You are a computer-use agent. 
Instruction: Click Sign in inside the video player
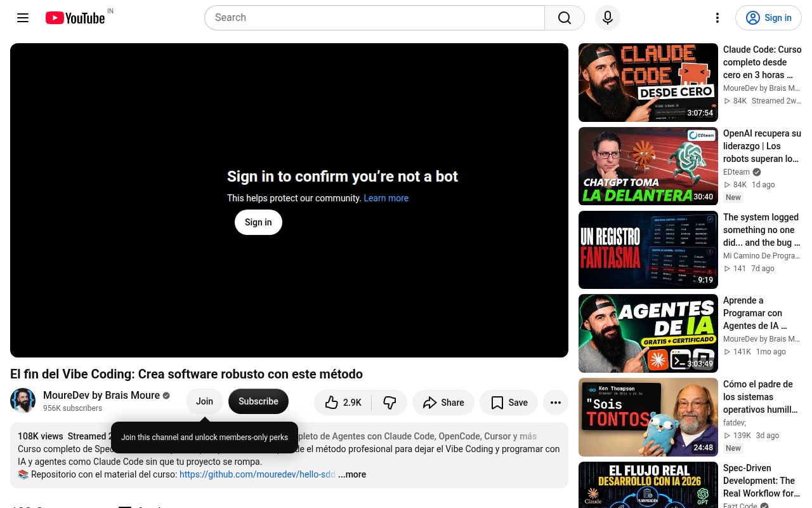[x=258, y=222]
